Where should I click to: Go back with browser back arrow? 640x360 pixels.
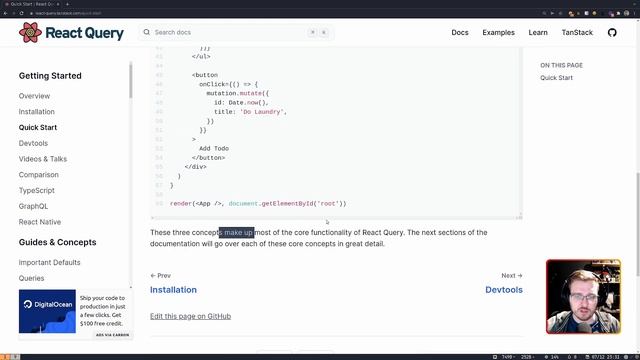tap(5, 13)
